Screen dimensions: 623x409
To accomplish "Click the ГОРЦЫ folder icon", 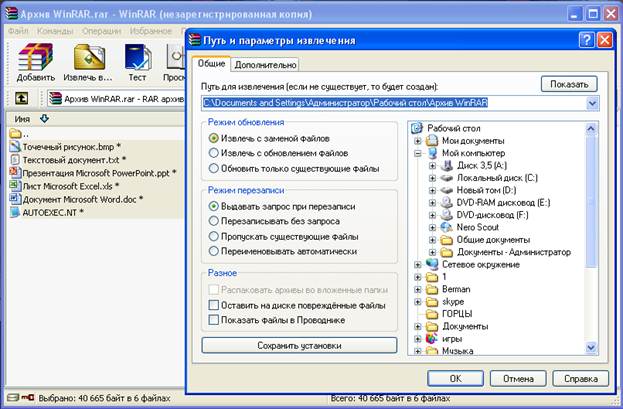I will pyautogui.click(x=432, y=314).
